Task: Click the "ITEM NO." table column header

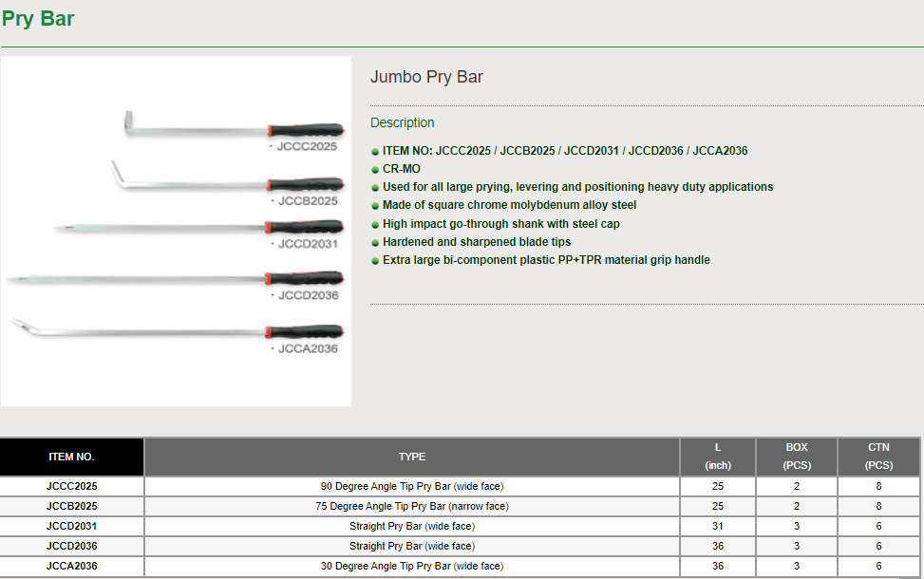Action: coord(72,457)
